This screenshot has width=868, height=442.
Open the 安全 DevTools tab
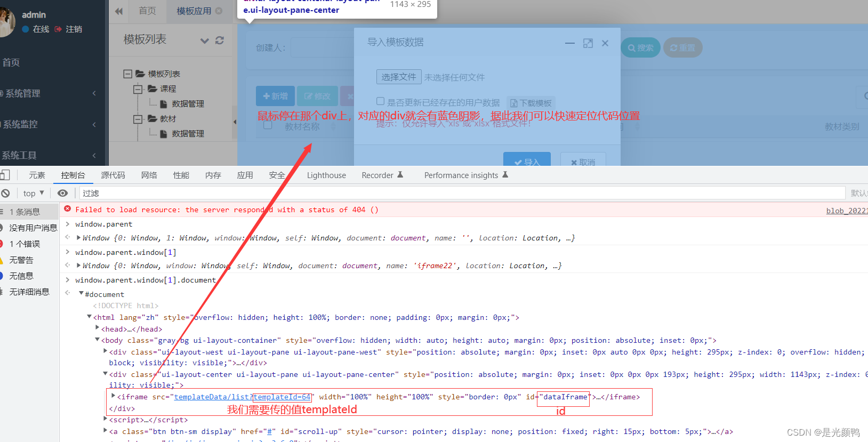pyautogui.click(x=277, y=175)
